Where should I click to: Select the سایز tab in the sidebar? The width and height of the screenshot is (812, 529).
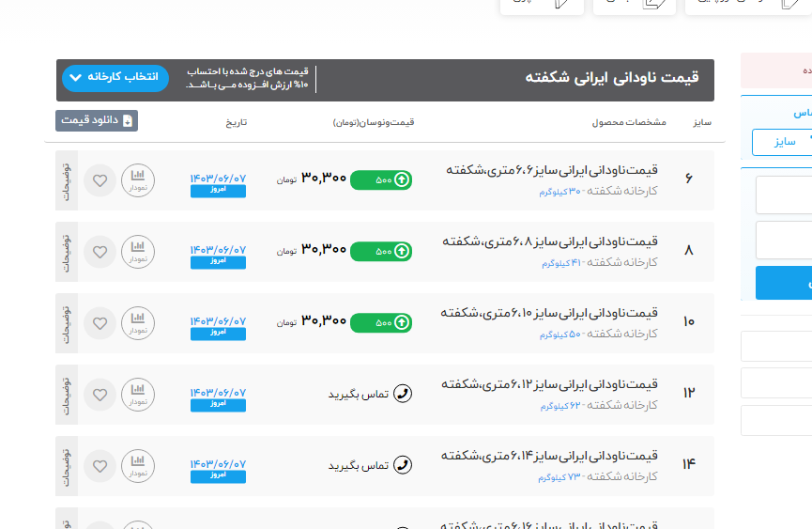783,142
